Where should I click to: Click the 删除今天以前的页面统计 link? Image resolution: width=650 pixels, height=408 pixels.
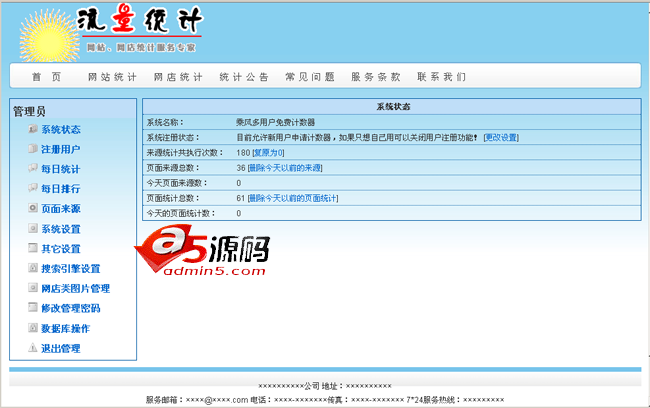(x=293, y=198)
